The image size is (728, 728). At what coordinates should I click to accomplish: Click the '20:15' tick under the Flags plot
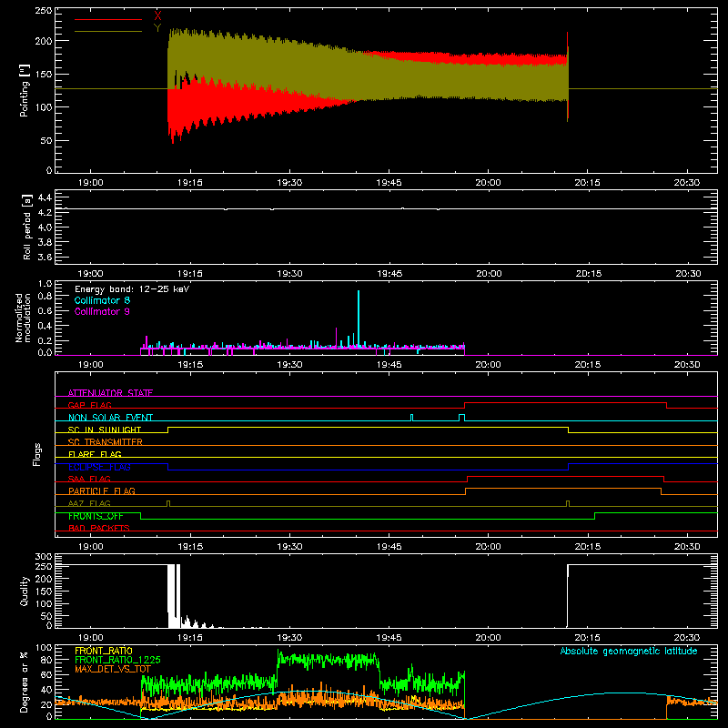point(588,547)
